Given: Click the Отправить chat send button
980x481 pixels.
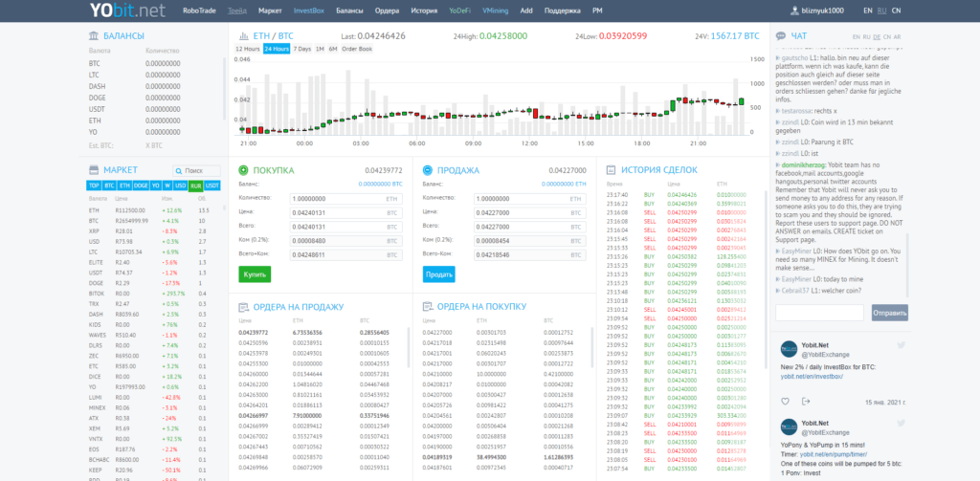Looking at the screenshot, I should point(890,313).
